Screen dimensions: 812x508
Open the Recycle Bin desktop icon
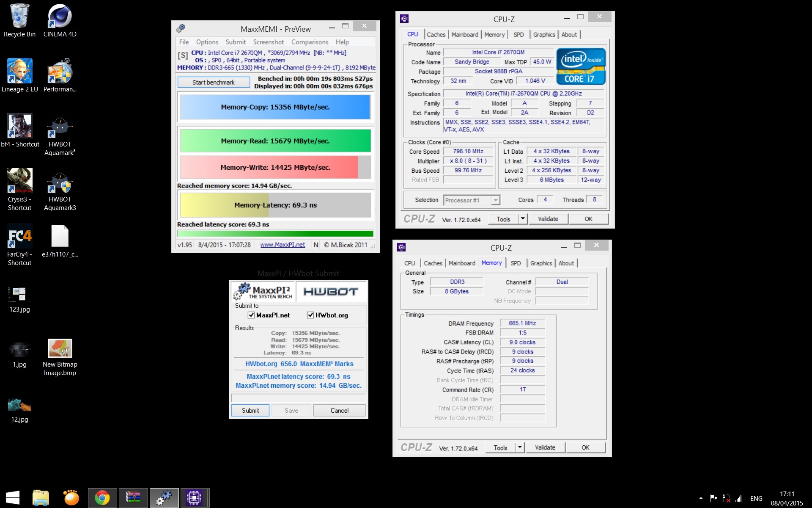pyautogui.click(x=19, y=16)
